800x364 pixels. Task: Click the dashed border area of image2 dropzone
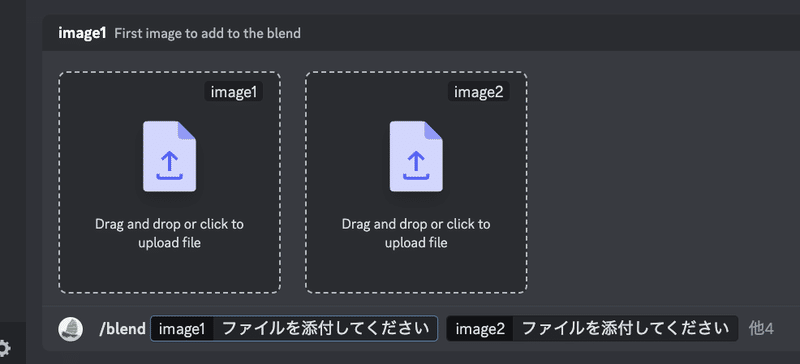point(416,182)
